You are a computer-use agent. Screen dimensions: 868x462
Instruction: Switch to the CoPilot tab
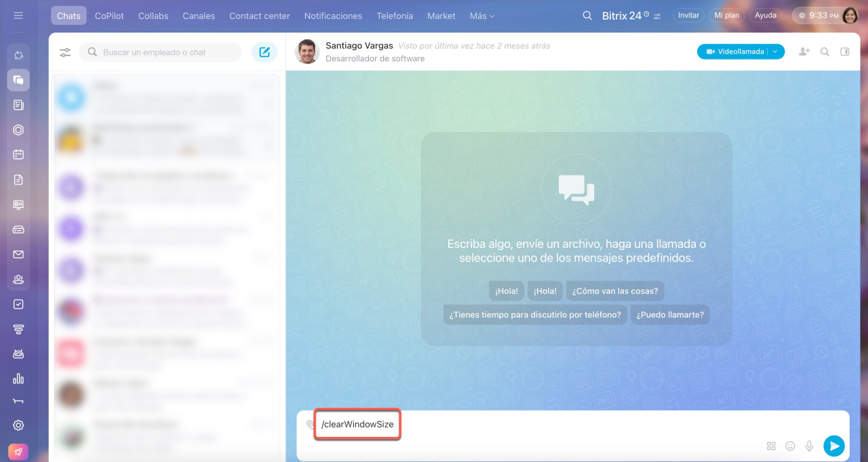pos(109,16)
